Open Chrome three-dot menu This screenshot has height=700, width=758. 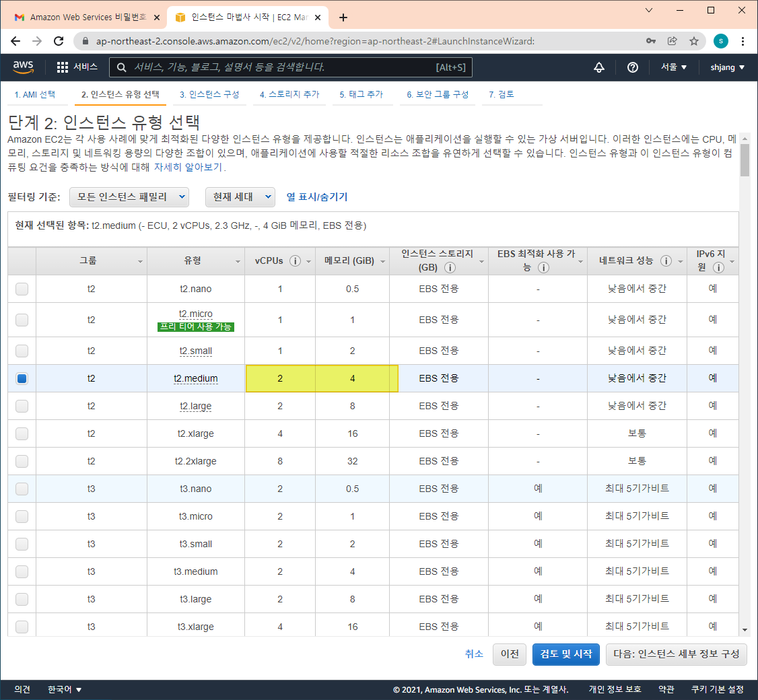(743, 41)
